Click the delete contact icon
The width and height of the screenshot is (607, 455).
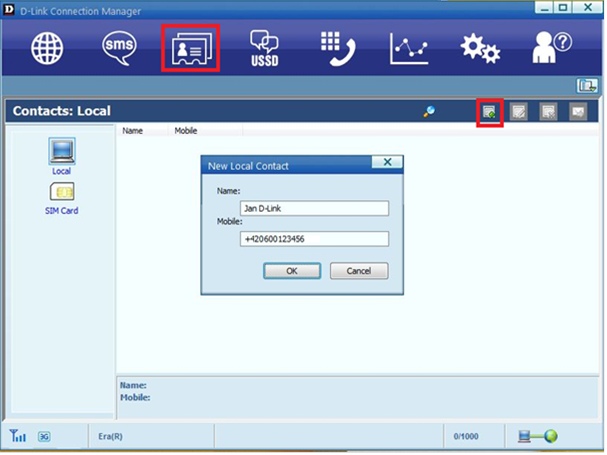(548, 112)
